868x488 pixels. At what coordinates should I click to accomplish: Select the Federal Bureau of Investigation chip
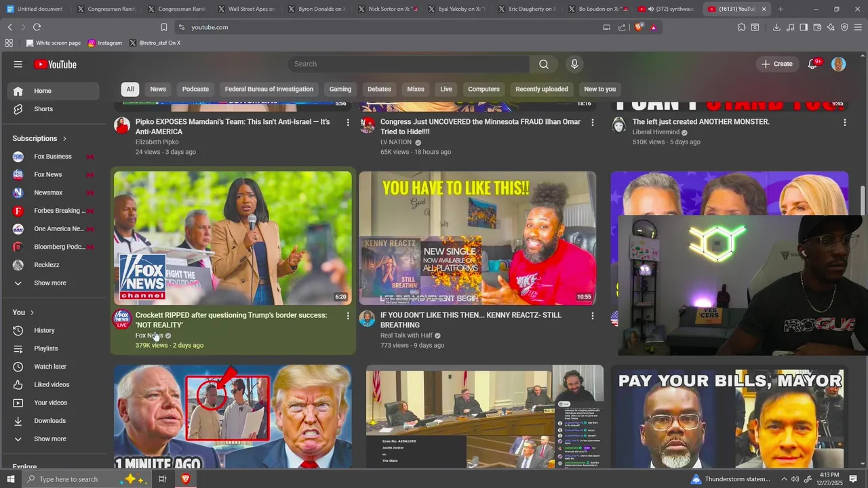click(x=269, y=89)
